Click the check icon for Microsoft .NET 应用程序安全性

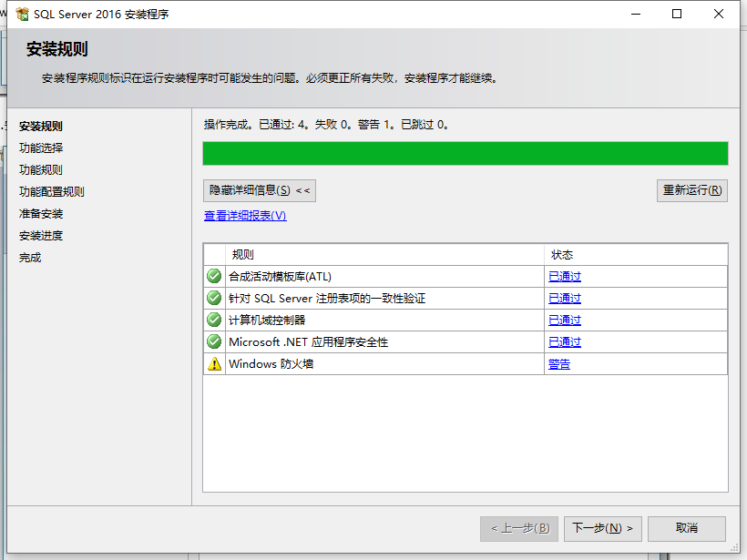pyautogui.click(x=213, y=341)
